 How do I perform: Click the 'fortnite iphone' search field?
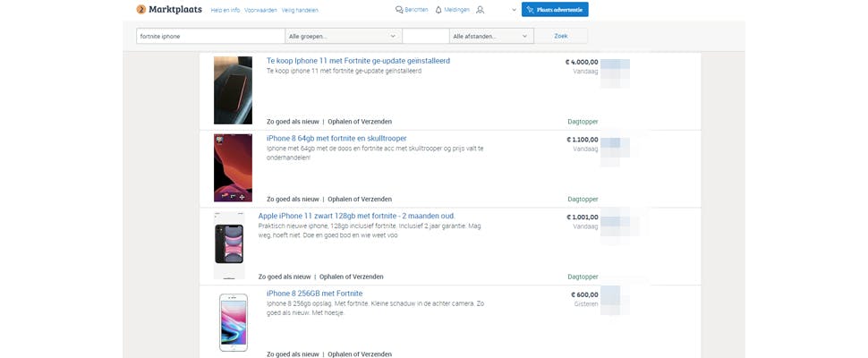point(209,36)
